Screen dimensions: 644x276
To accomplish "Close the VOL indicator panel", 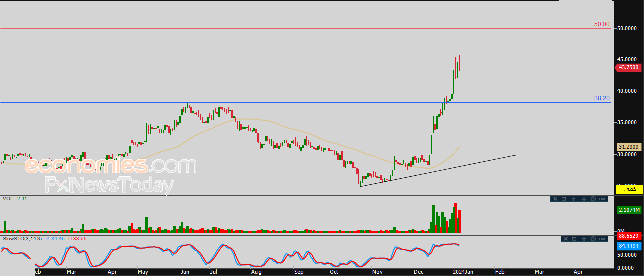I will coord(555,199).
